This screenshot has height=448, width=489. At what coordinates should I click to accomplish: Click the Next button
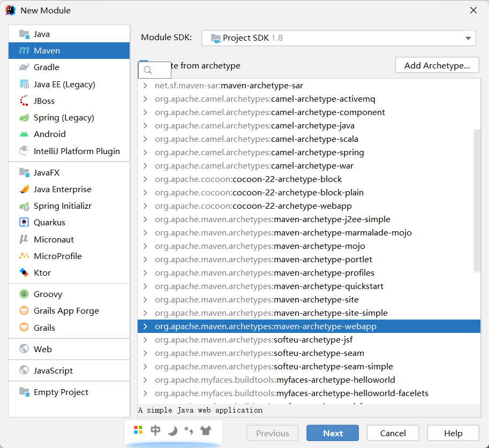pyautogui.click(x=333, y=433)
